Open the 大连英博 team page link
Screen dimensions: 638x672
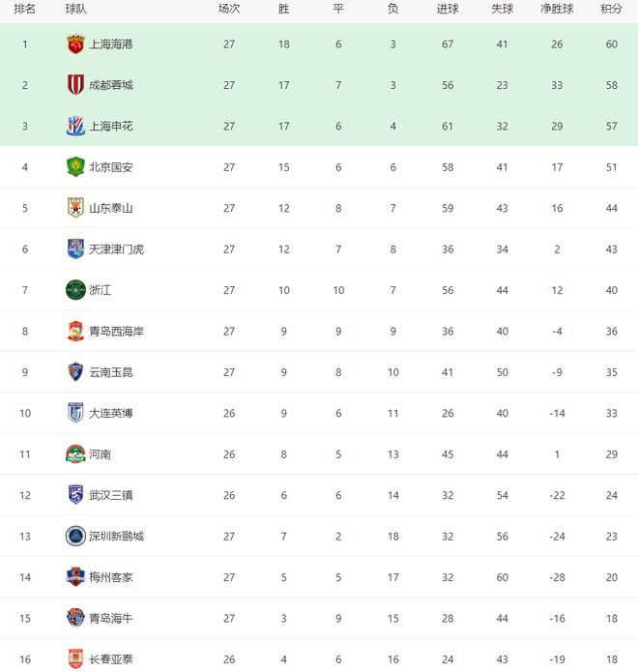[110, 414]
